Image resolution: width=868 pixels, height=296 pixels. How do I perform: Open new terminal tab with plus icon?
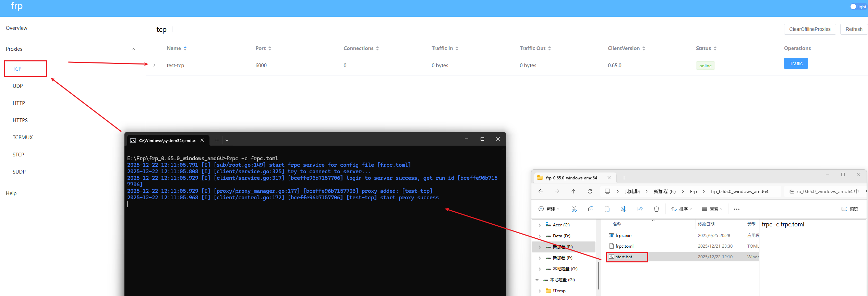pos(217,140)
